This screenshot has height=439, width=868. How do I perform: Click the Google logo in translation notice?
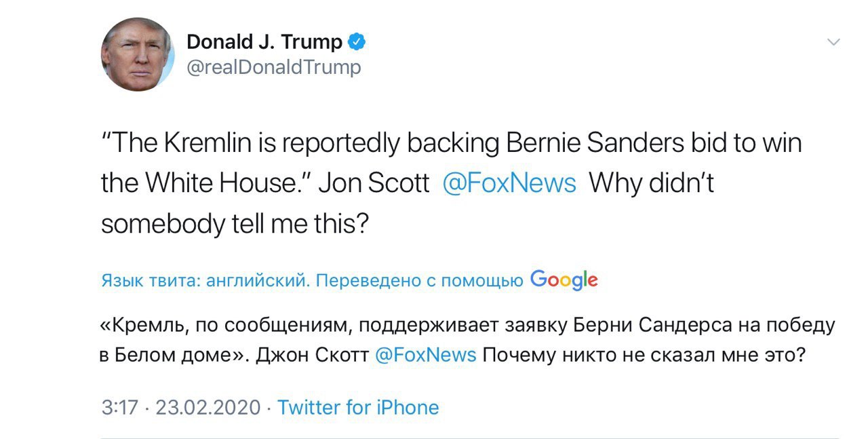pos(564,280)
